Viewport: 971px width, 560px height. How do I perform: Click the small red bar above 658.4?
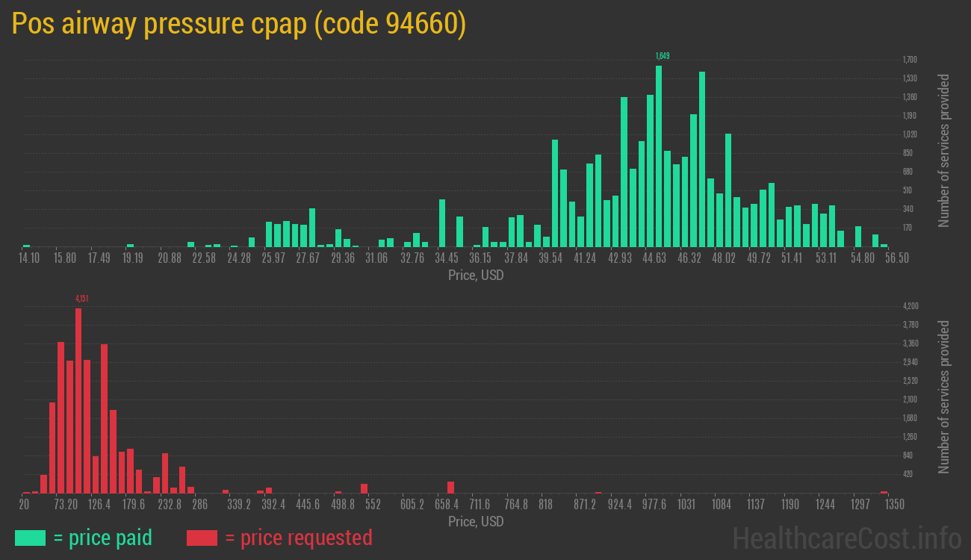coord(451,488)
